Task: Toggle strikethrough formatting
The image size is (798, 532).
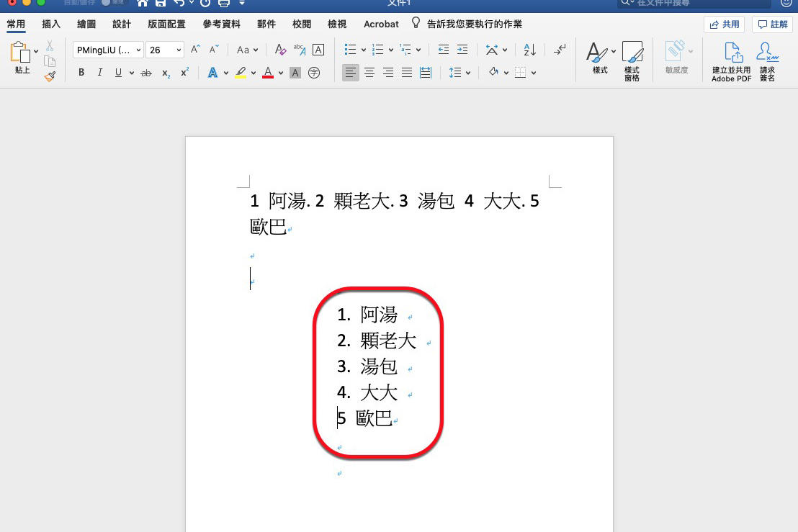Action: (145, 72)
